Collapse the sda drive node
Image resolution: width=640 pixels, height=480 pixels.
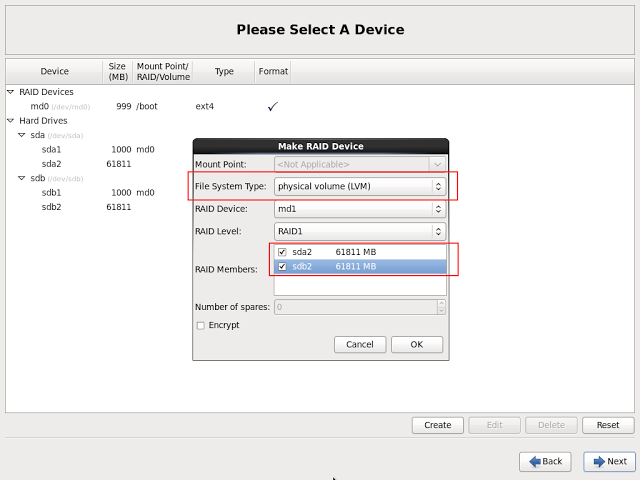[x=22, y=134]
